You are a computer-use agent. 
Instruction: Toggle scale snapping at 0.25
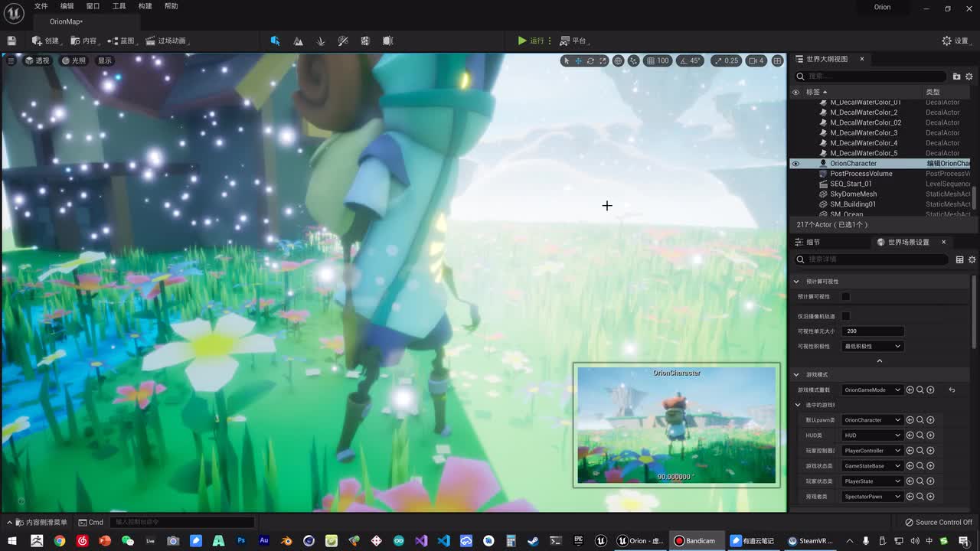coord(727,60)
